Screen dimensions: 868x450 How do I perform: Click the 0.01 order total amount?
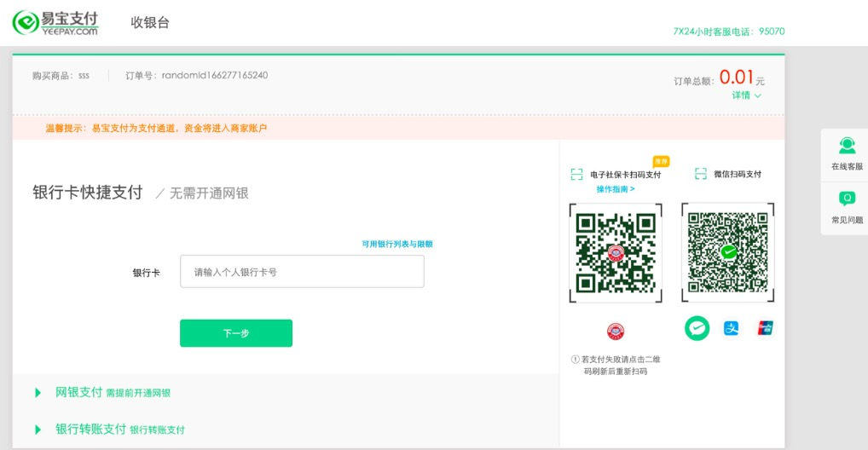pos(736,77)
